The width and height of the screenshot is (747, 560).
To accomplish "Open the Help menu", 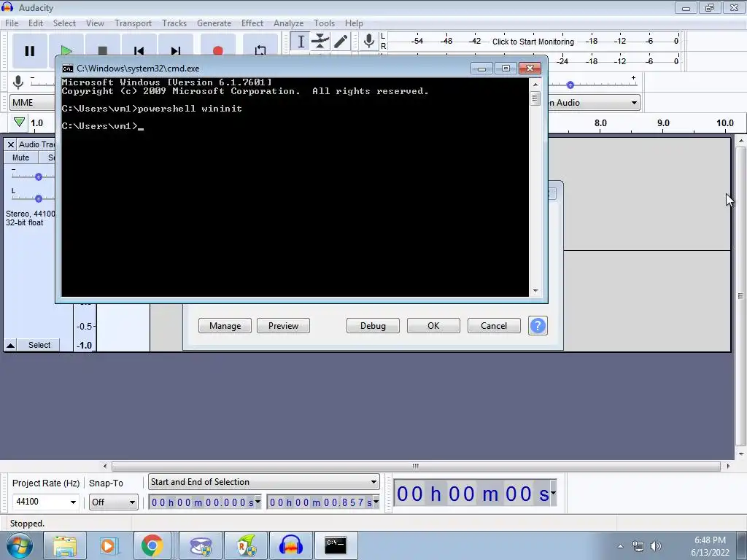I will click(x=354, y=23).
